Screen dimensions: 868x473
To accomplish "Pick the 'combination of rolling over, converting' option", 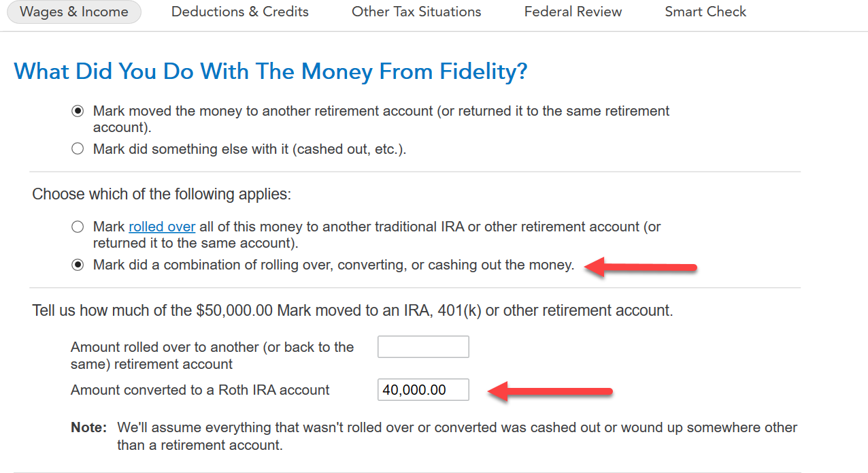I will (x=78, y=265).
